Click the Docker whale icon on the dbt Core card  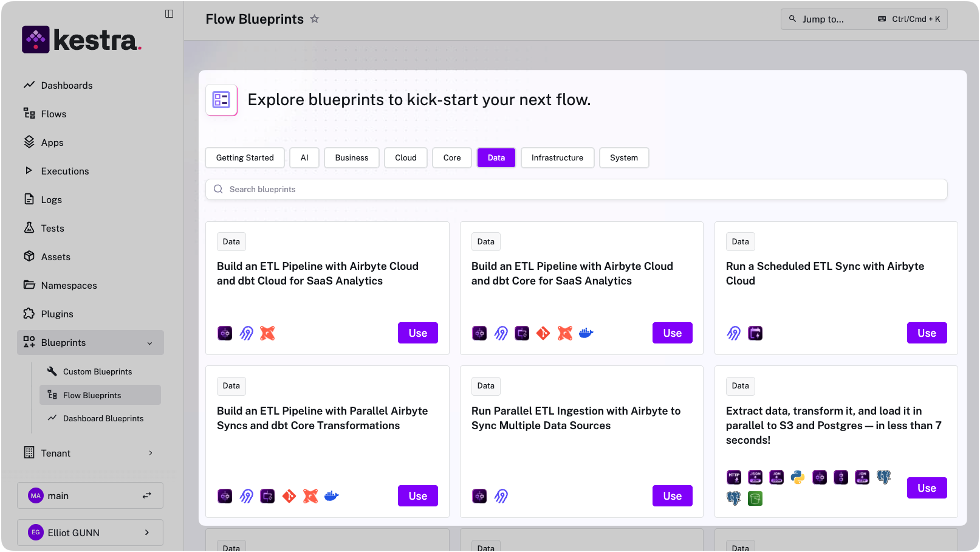click(586, 333)
